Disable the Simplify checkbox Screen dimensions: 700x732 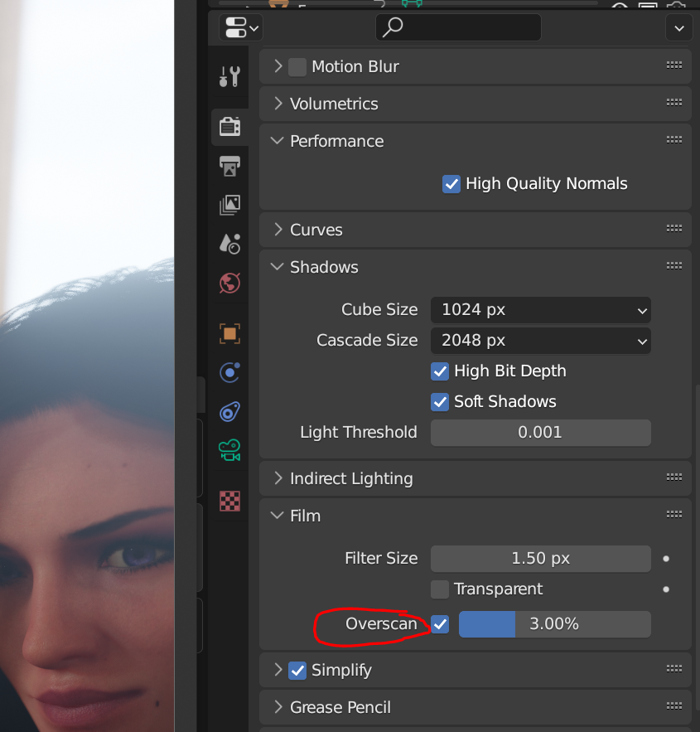coord(297,671)
